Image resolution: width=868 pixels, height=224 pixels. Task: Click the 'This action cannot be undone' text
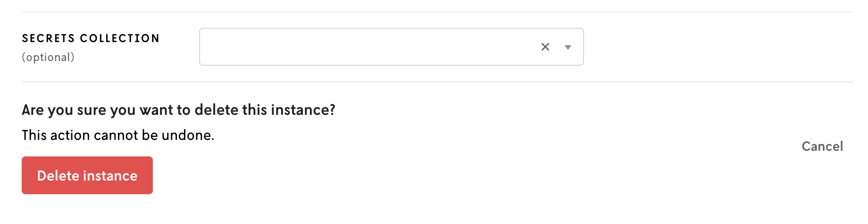[x=118, y=136]
